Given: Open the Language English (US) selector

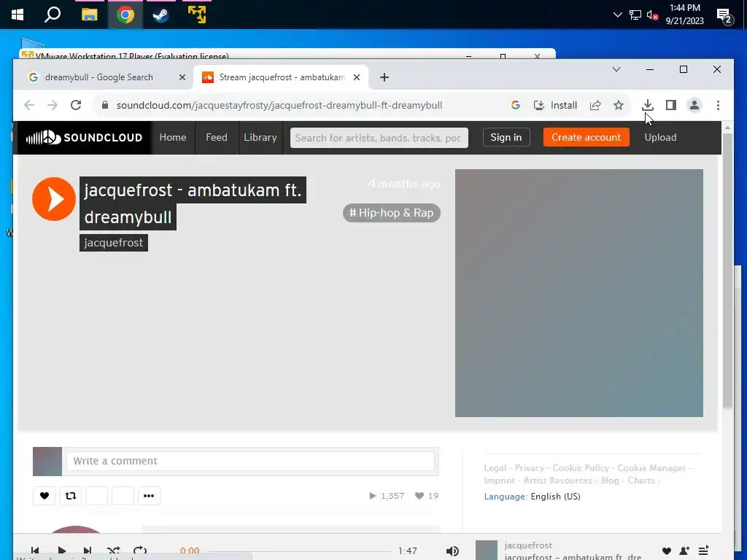Looking at the screenshot, I should (x=532, y=496).
